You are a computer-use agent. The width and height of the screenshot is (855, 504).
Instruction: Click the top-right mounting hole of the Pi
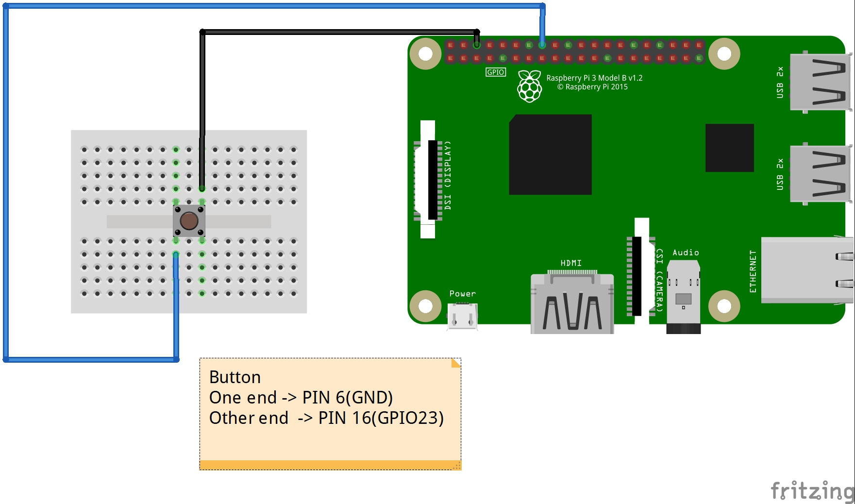(x=724, y=53)
